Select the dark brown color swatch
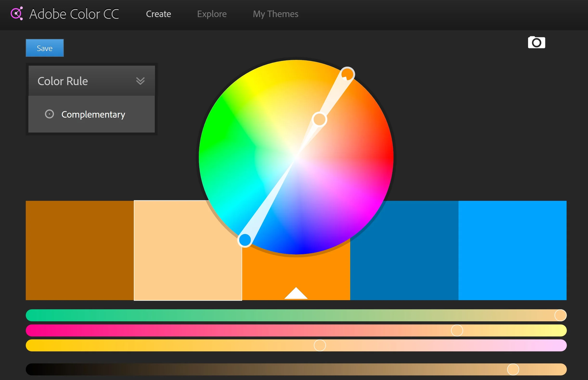This screenshot has height=380, width=588. [x=79, y=250]
